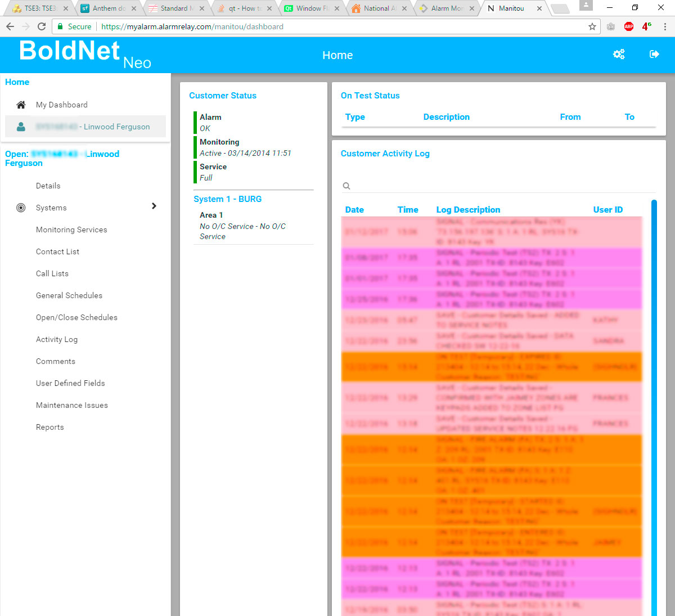Click the logout icon in header
This screenshot has width=675, height=616.
pyautogui.click(x=654, y=54)
